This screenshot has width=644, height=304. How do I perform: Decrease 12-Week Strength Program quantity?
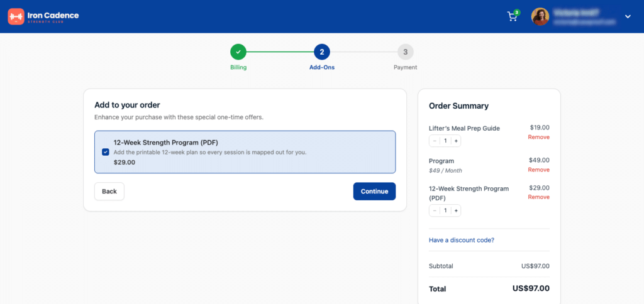point(435,210)
